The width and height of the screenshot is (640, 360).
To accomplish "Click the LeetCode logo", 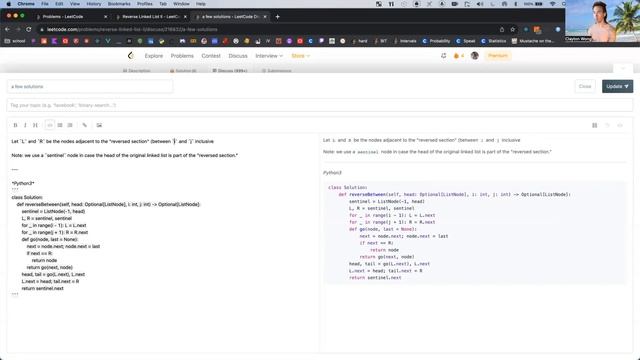I will pos(131,56).
